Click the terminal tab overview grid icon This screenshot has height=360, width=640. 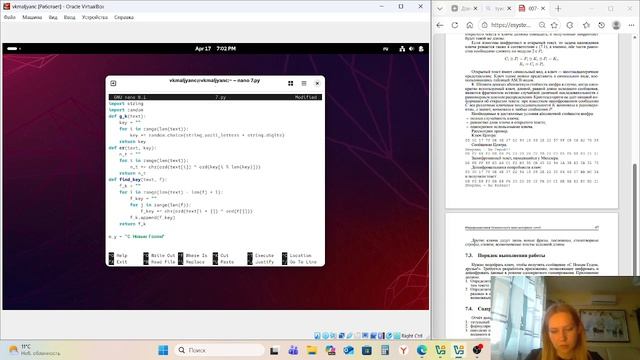tap(291, 83)
